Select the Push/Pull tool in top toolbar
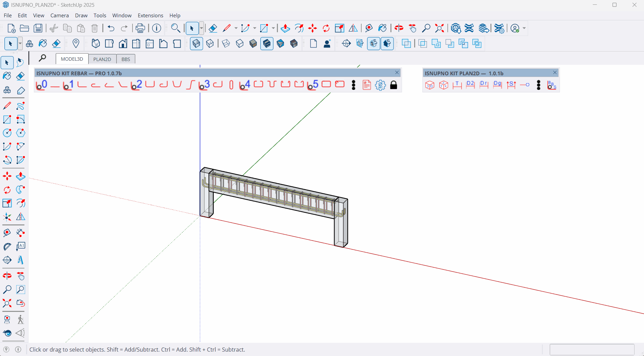644x356 pixels. (x=285, y=28)
